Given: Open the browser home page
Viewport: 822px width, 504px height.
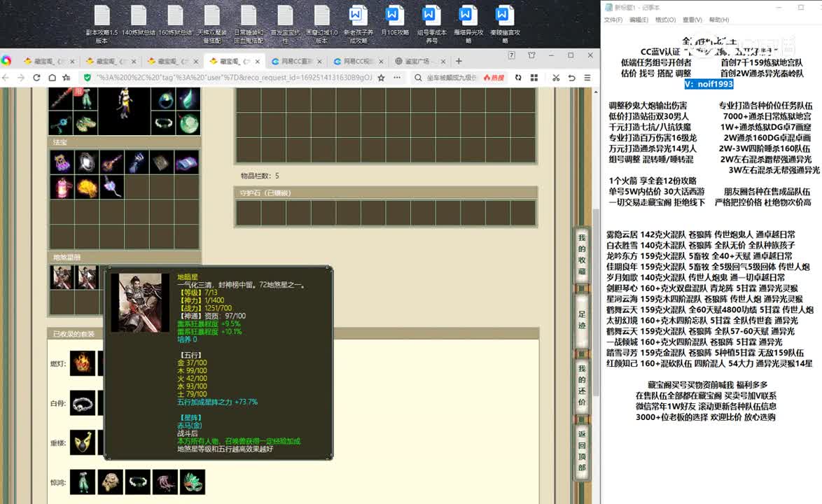Looking at the screenshot, I should [x=52, y=78].
